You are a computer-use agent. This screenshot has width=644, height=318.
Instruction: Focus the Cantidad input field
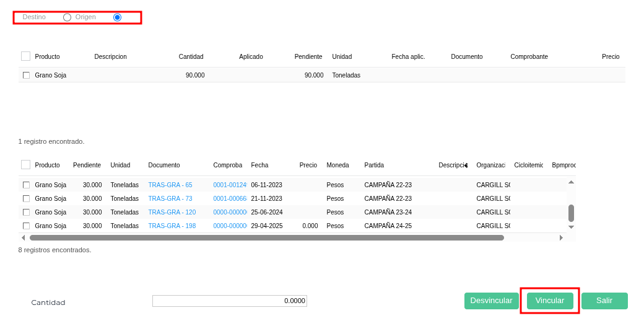point(229,301)
